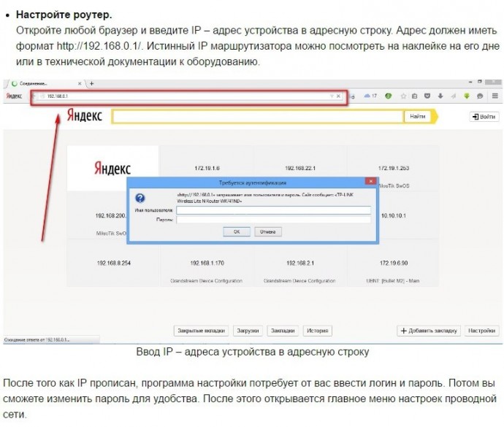504x427 pixels.
Task: Click the Загрузки button
Action: pos(248,331)
